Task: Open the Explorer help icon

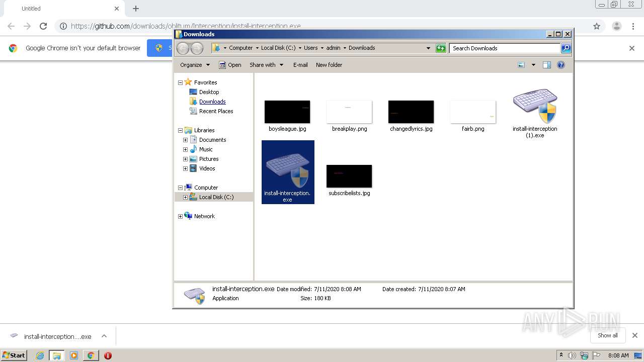Action: [561, 65]
